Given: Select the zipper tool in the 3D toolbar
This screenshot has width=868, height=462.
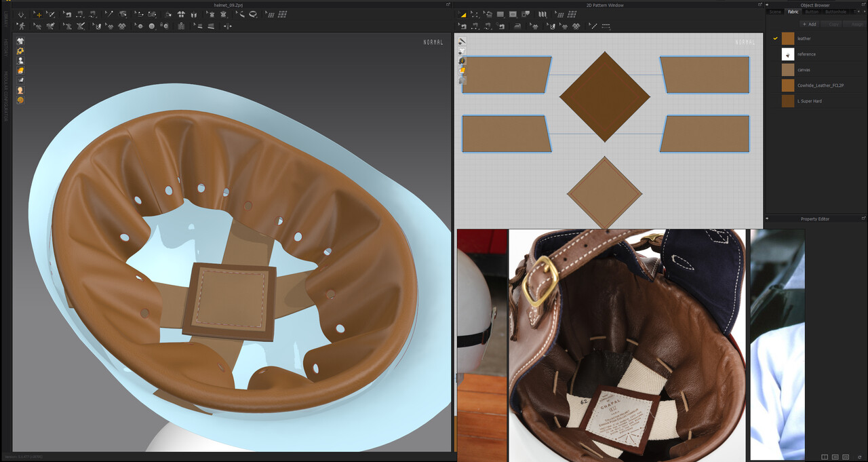Looking at the screenshot, I should pos(181,26).
